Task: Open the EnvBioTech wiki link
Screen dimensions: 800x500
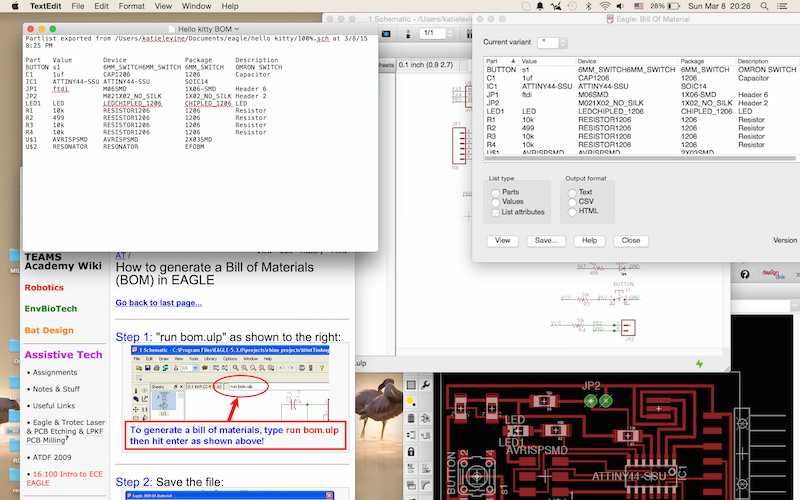Action: [x=51, y=309]
